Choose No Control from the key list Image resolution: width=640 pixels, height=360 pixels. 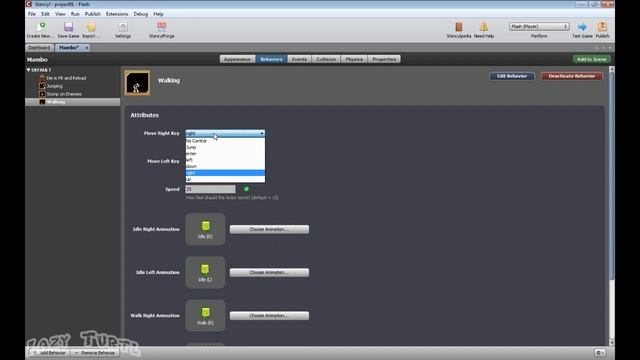[225, 141]
